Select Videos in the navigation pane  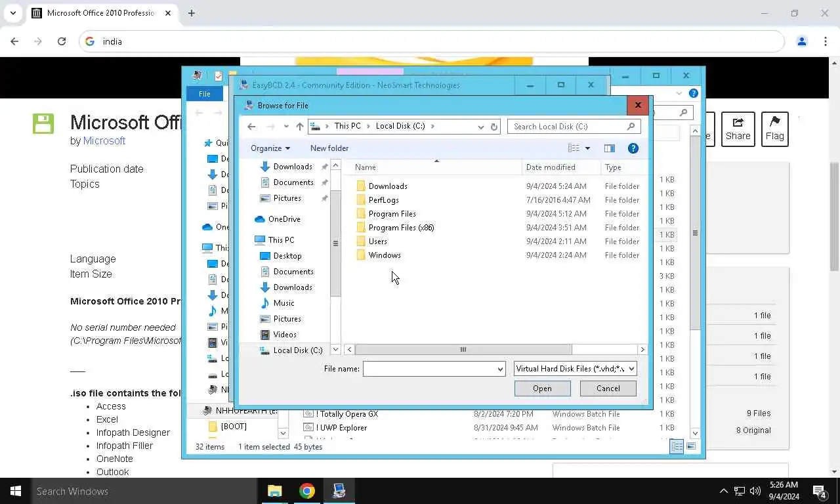pyautogui.click(x=285, y=335)
